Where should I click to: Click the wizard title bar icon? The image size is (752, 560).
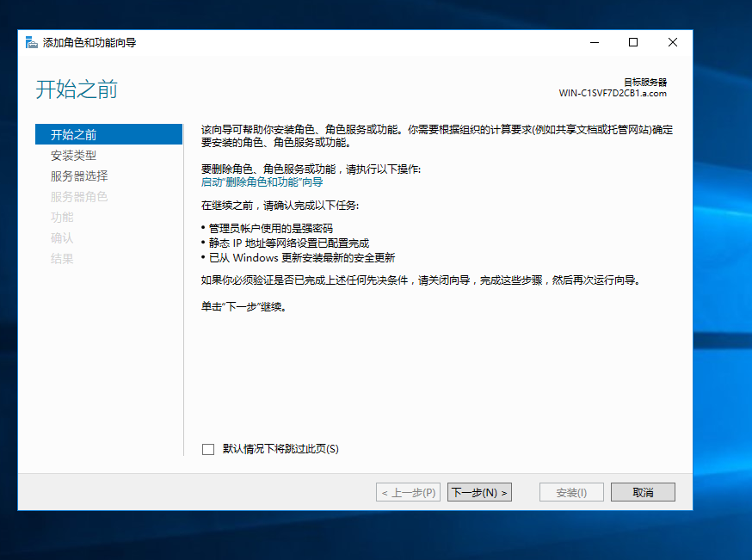(x=31, y=43)
